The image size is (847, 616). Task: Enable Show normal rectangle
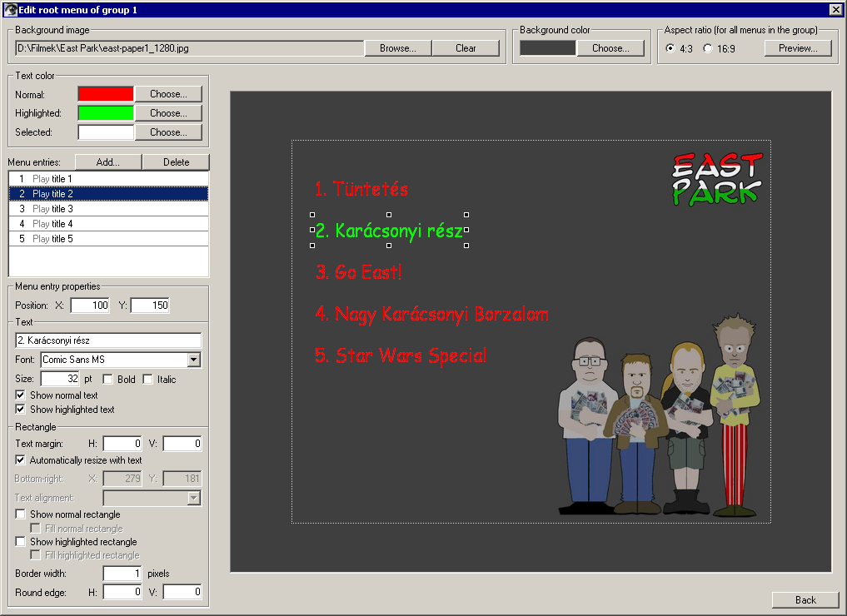point(21,514)
